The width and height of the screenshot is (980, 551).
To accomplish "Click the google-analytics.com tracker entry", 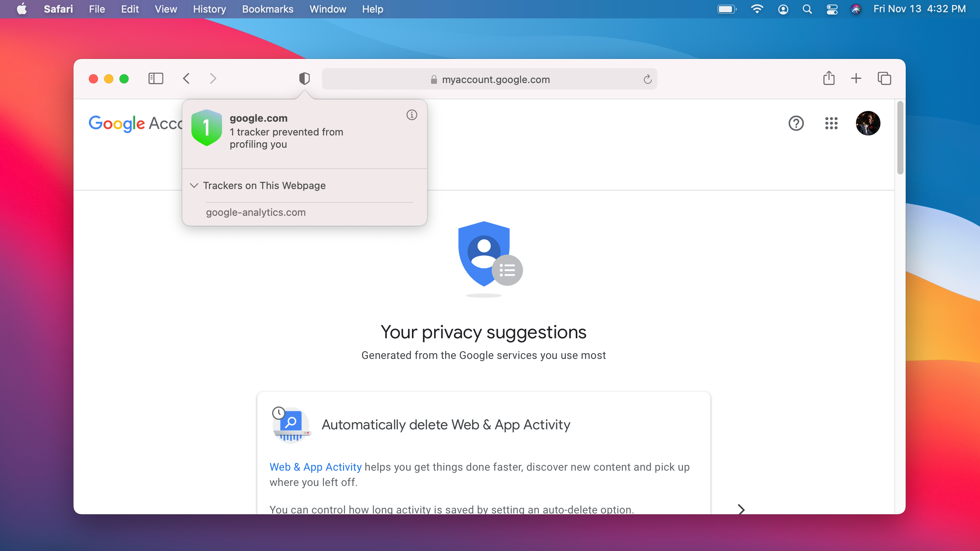I will (256, 212).
